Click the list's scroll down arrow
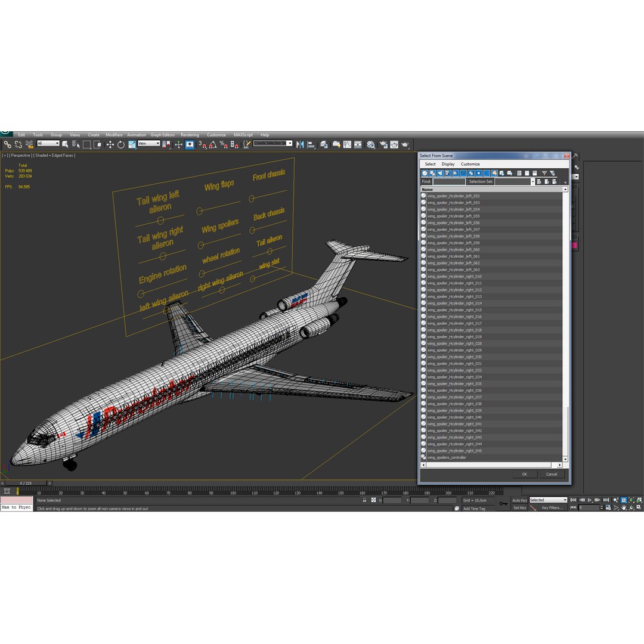644x644 pixels. 565,459
